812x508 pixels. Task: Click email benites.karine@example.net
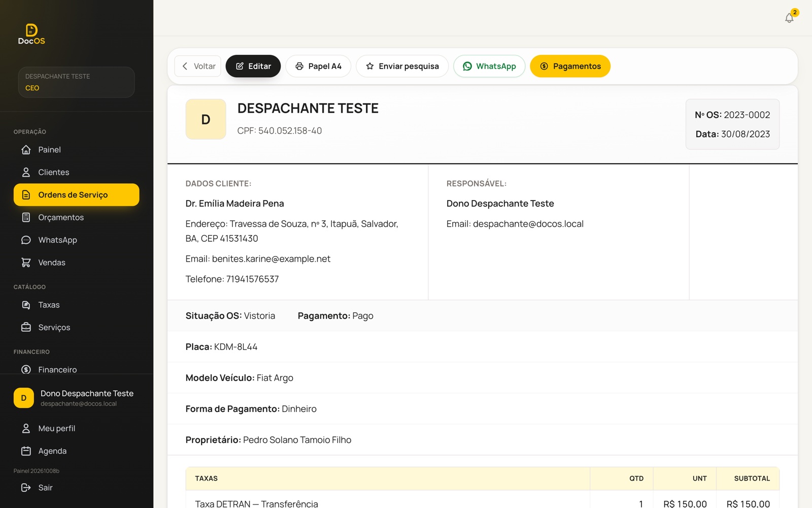click(271, 259)
